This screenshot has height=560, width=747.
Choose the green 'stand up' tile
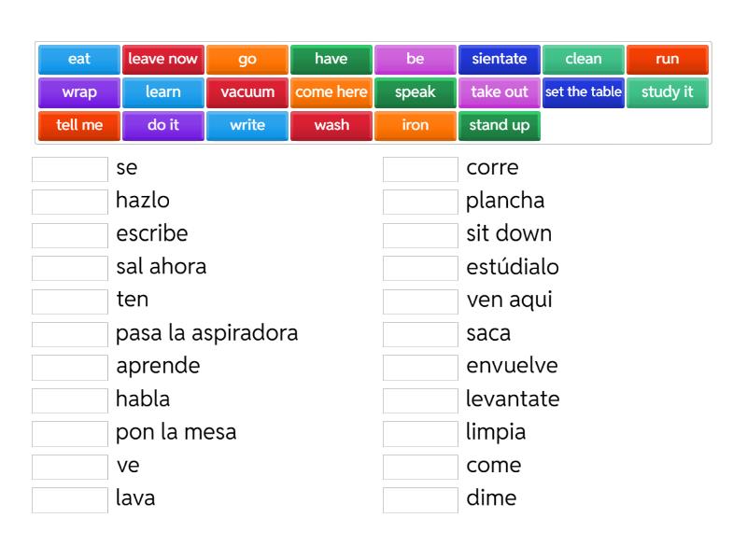[500, 125]
